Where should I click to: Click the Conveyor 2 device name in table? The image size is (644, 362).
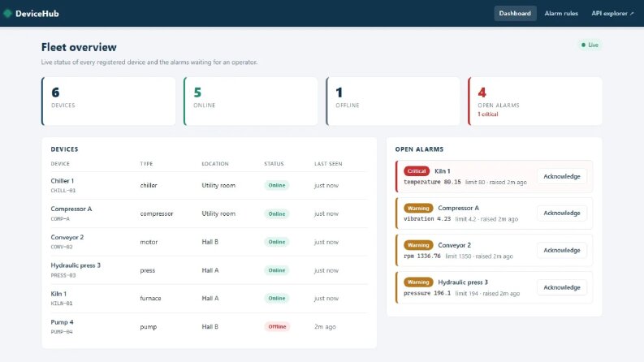[67, 237]
